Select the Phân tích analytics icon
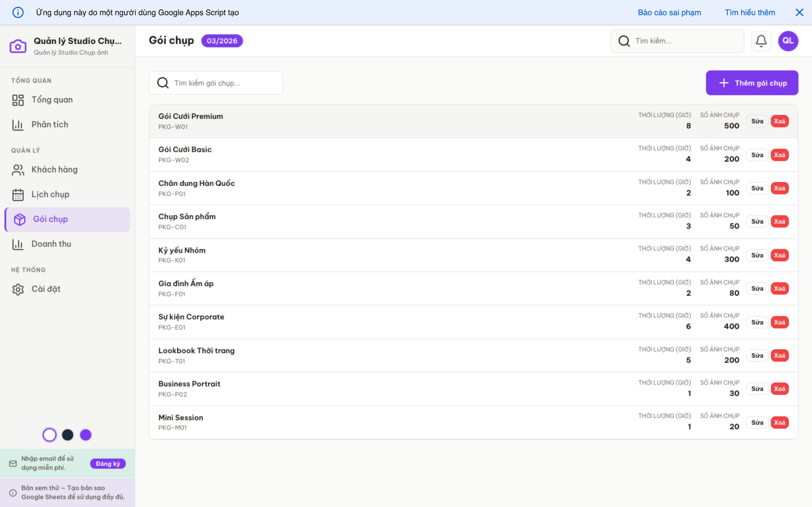 (17, 124)
